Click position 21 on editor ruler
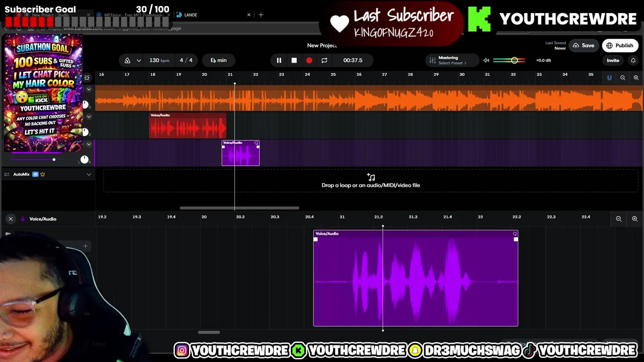 pyautogui.click(x=342, y=217)
